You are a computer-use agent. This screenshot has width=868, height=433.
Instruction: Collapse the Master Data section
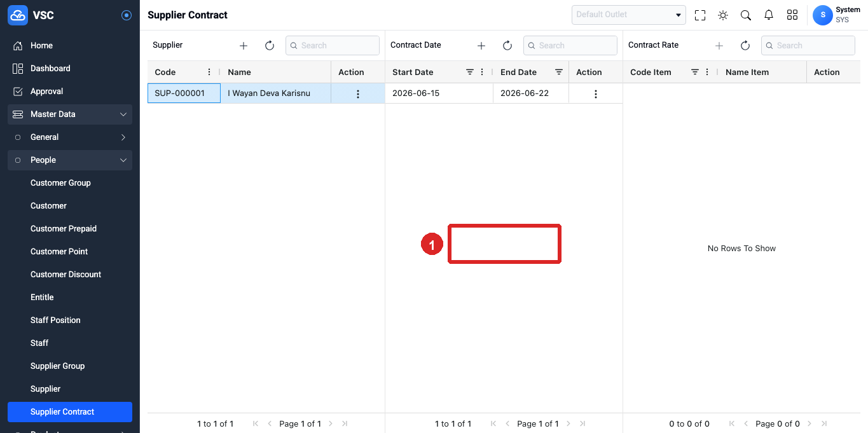[70, 114]
